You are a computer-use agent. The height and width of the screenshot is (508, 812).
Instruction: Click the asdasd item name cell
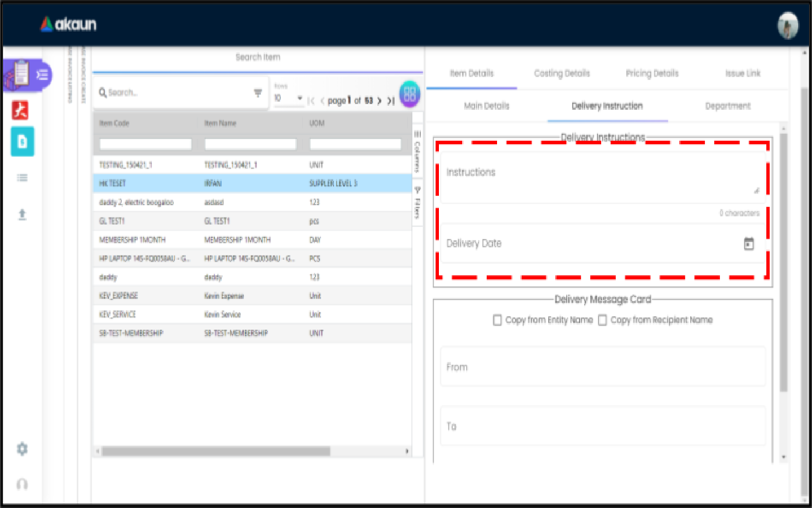[x=214, y=202]
